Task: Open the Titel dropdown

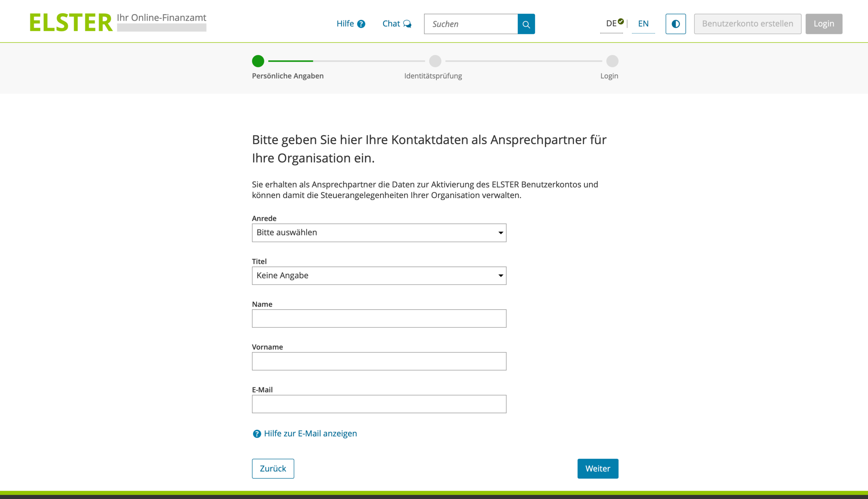Action: [x=379, y=275]
